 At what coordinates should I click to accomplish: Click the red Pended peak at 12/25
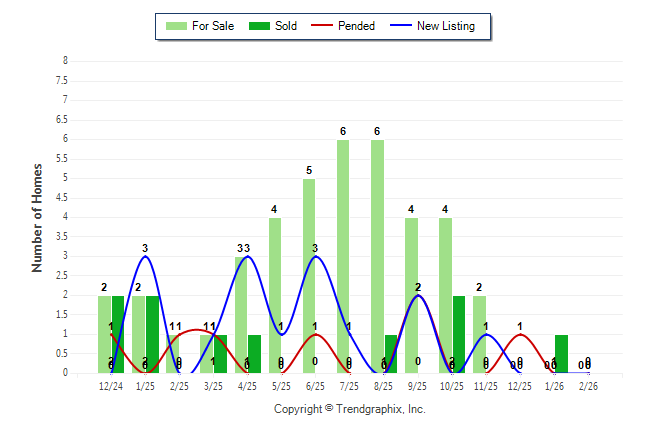coord(520,335)
